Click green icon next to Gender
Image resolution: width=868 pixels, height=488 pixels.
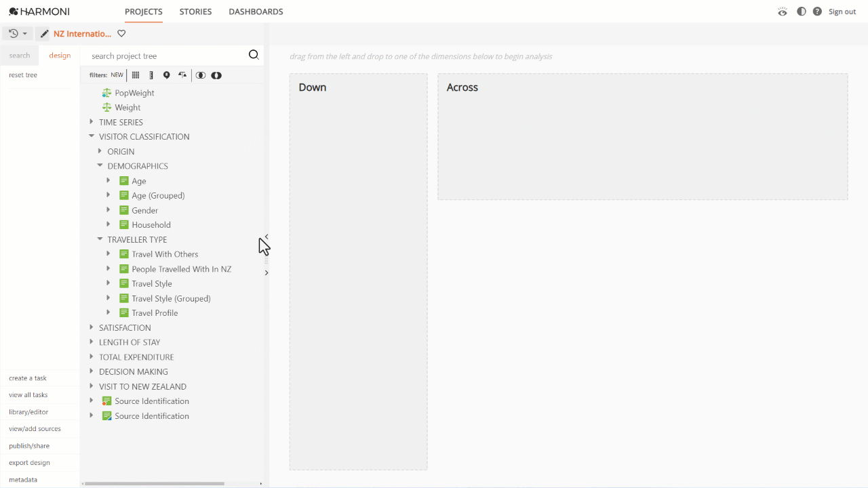tap(124, 210)
